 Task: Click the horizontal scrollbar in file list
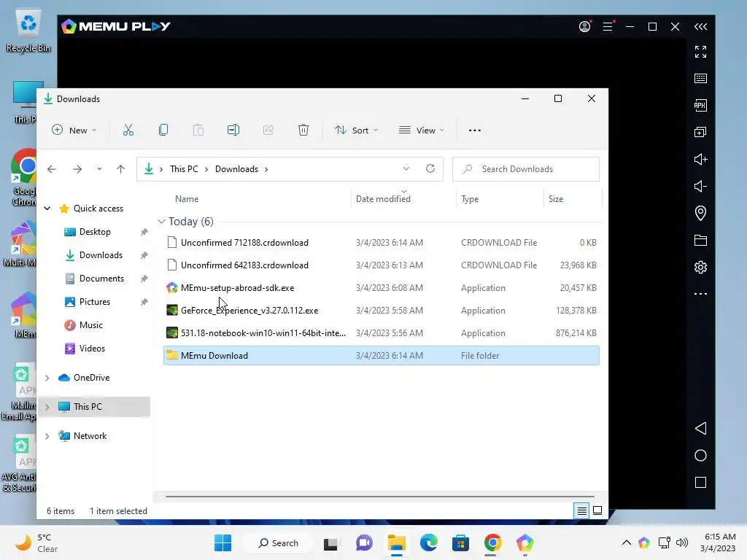pyautogui.click(x=379, y=497)
